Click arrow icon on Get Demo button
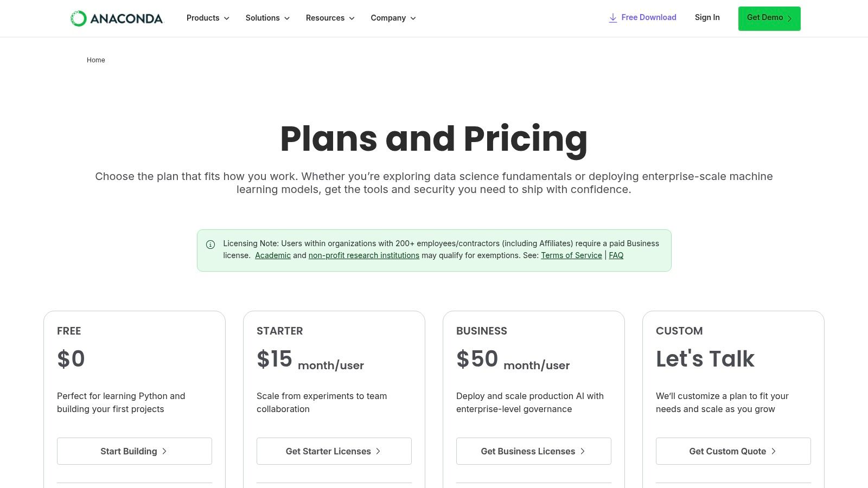This screenshot has height=488, width=868. click(x=789, y=18)
